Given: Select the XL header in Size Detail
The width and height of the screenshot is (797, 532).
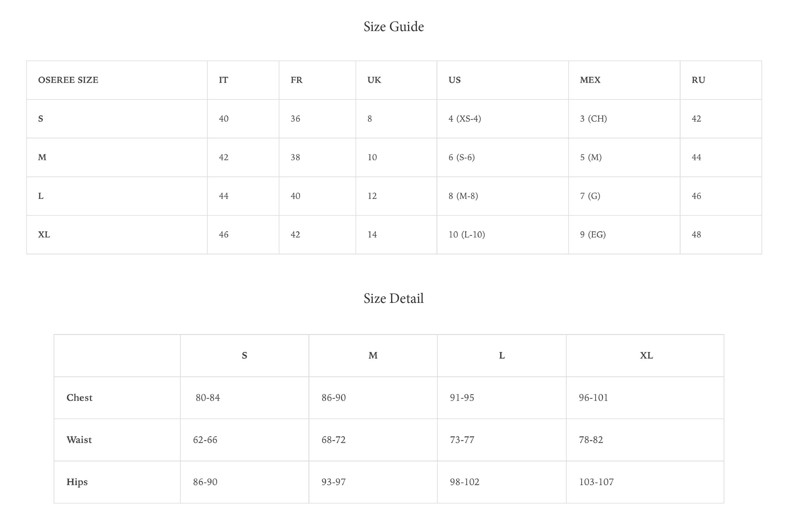Looking at the screenshot, I should pyautogui.click(x=646, y=356).
